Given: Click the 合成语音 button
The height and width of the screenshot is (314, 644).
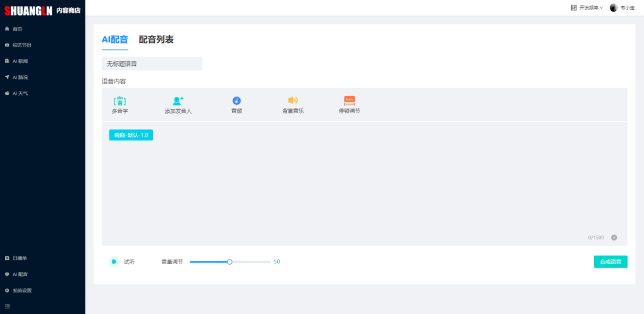Looking at the screenshot, I should coord(610,261).
